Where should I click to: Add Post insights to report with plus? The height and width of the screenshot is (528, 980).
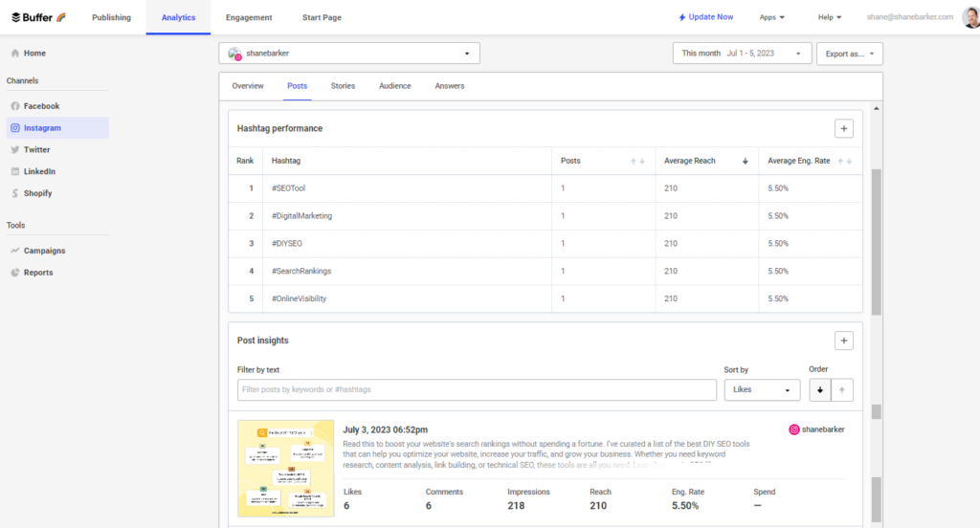[x=844, y=341]
